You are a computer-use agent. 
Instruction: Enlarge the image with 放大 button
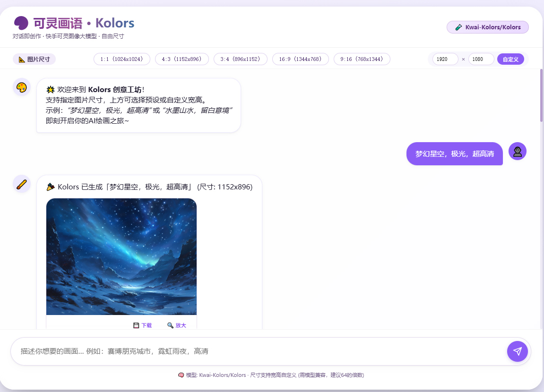point(177,325)
